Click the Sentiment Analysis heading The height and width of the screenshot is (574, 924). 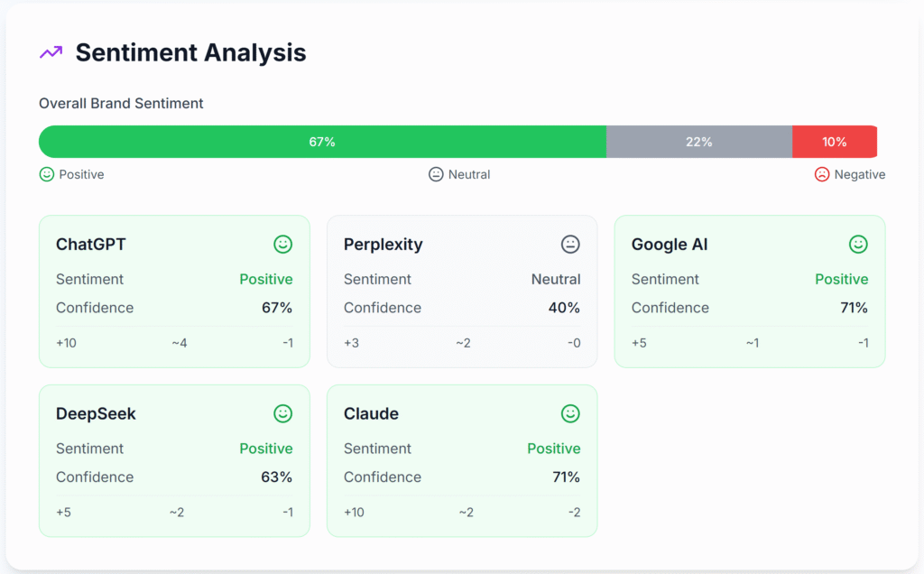(190, 52)
